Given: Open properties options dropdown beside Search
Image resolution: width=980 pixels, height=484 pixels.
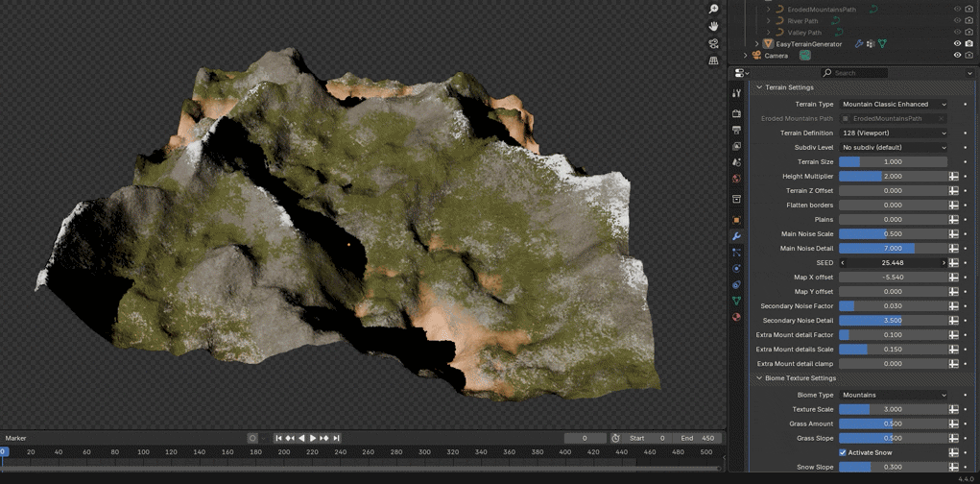Looking at the screenshot, I should pos(970,73).
